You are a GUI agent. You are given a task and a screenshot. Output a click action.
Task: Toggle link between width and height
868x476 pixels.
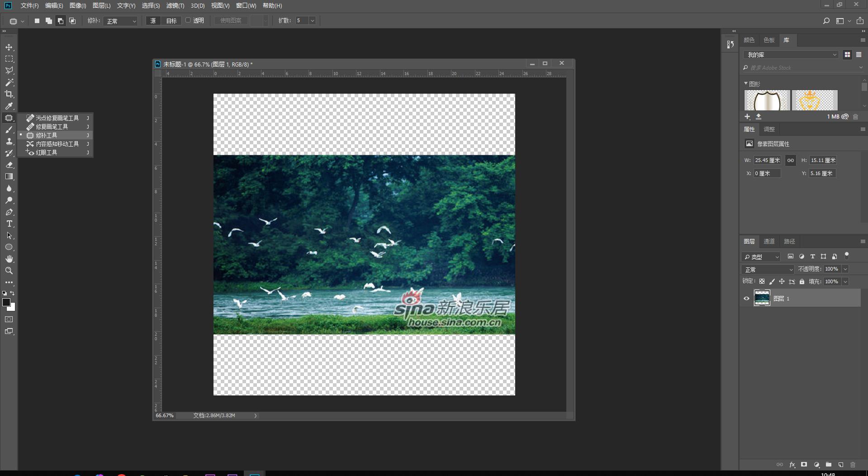click(790, 160)
